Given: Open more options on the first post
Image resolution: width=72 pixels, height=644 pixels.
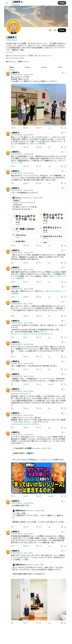Looking at the screenshot, I should pyautogui.click(x=65, y=72).
